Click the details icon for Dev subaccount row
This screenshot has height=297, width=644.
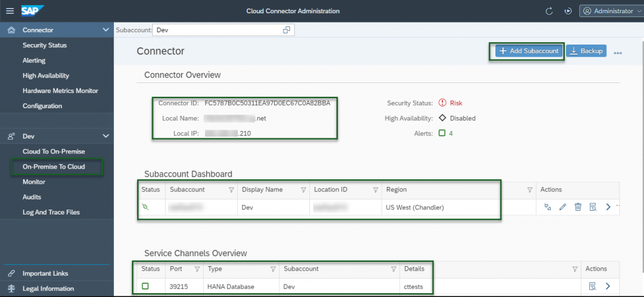pyautogui.click(x=593, y=207)
